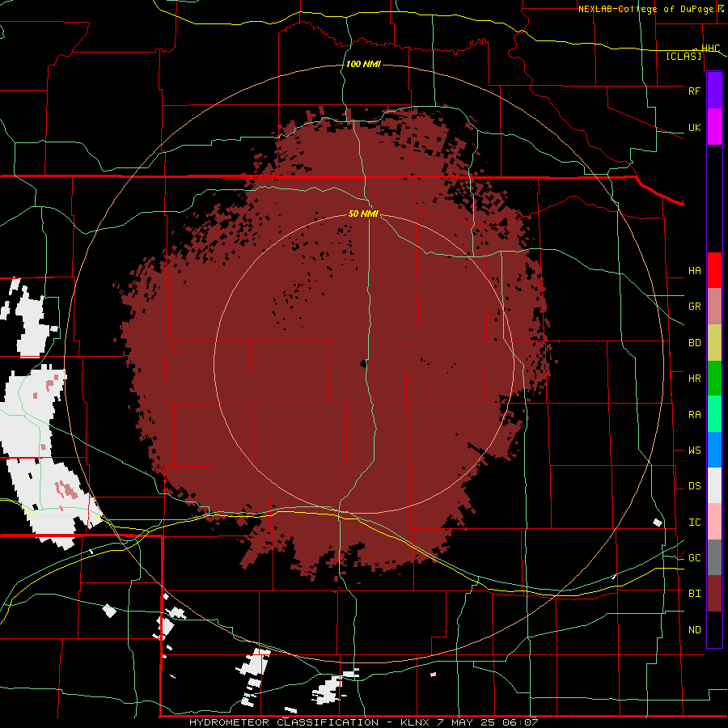This screenshot has height=728, width=728.
Task: Select the 'HR' legend label
Action: (694, 378)
